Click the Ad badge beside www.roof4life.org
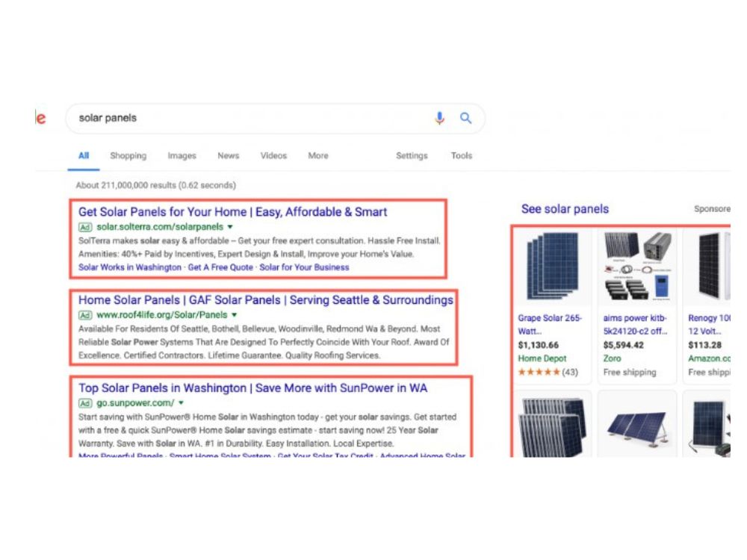 85,315
